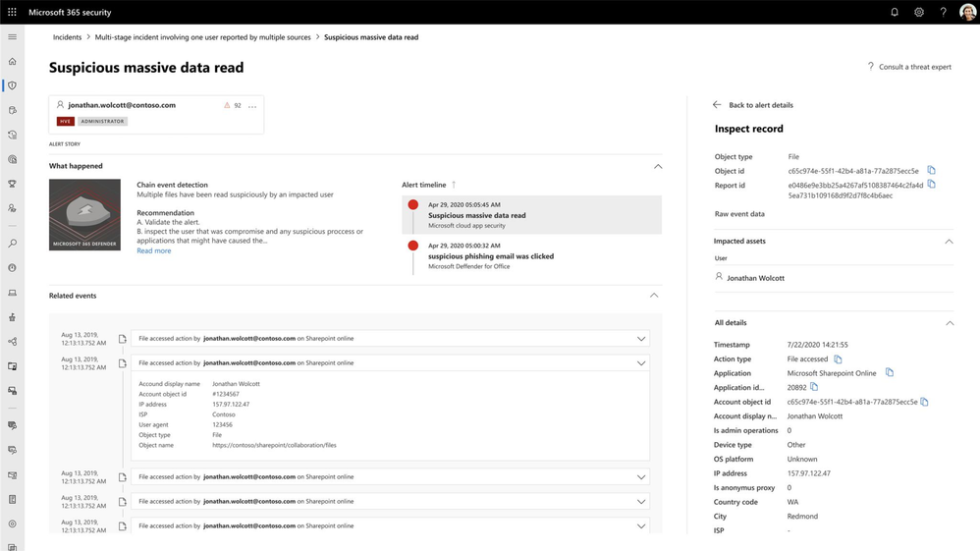Open the notifications bell
Image resolution: width=980 pixels, height=551 pixels.
895,13
